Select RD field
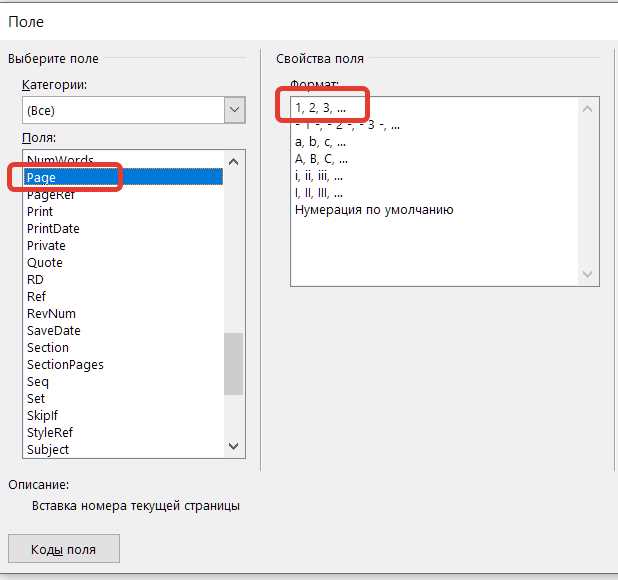Screen dimensions: 618x580 coord(123,279)
